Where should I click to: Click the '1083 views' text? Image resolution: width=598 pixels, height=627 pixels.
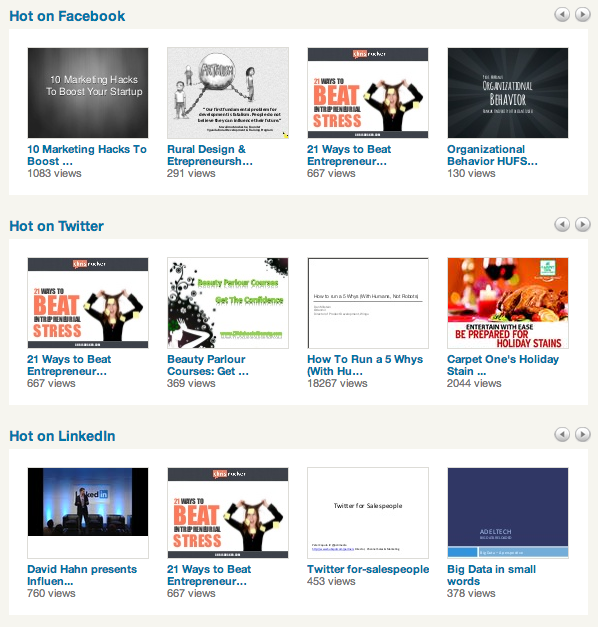point(54,173)
